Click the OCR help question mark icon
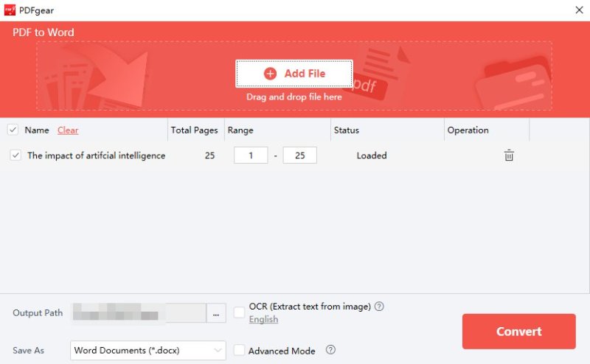Screen dimensions: 590x364 pyautogui.click(x=379, y=307)
